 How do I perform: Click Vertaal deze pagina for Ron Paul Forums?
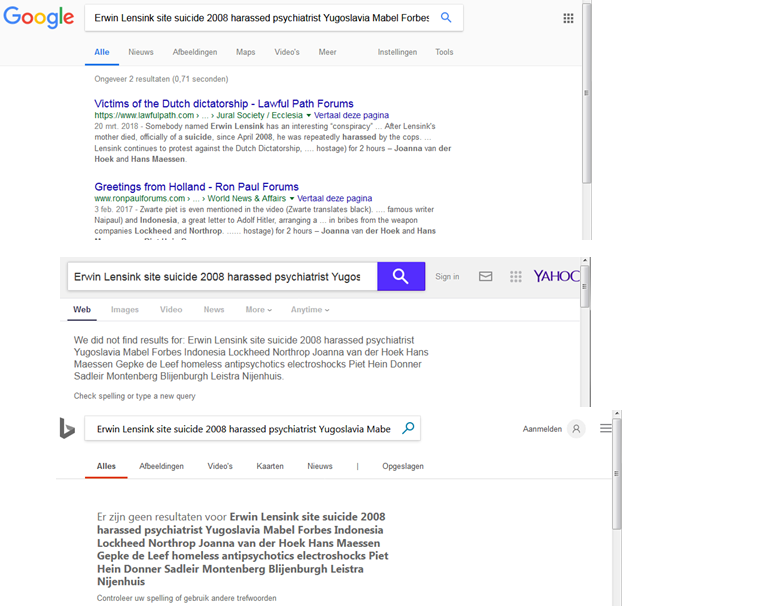point(335,198)
